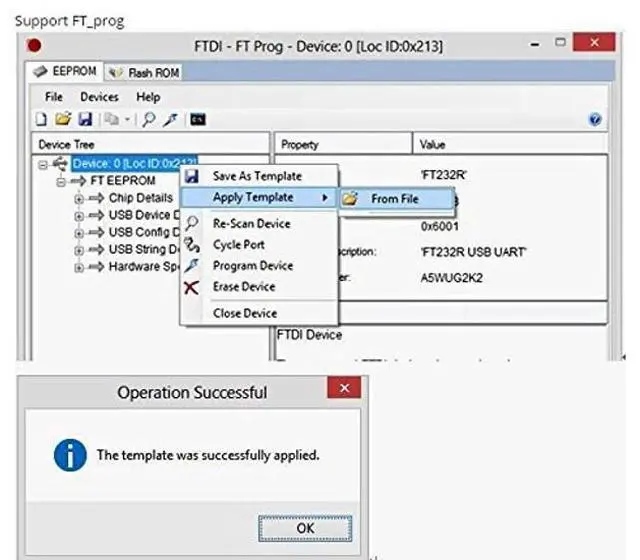This screenshot has width=640, height=560.
Task: Click the Save floppy disk toolbar icon
Action: click(x=84, y=120)
